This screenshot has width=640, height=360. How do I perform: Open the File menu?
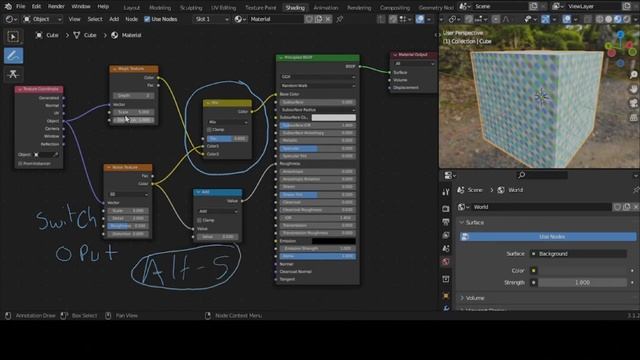20,7
